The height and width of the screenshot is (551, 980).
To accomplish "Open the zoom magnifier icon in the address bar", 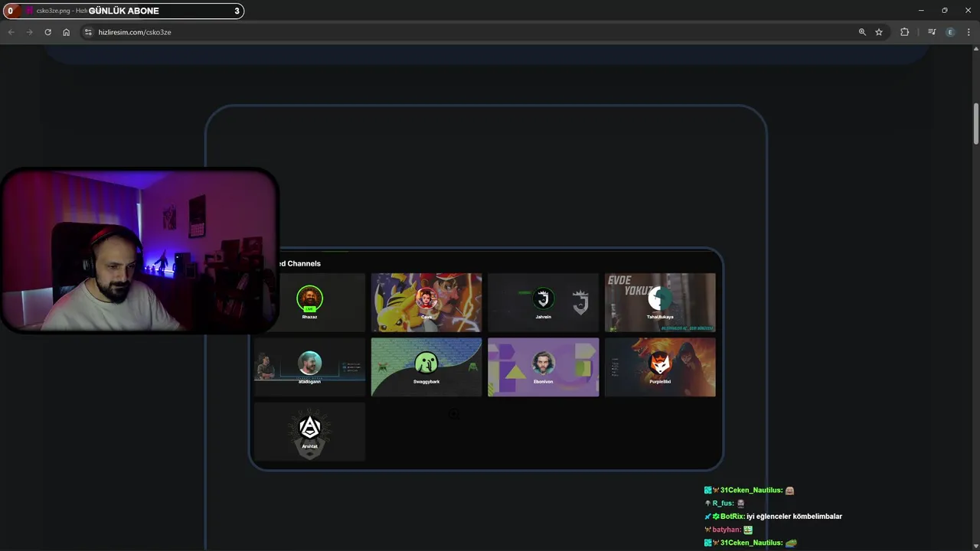I will (x=862, y=32).
